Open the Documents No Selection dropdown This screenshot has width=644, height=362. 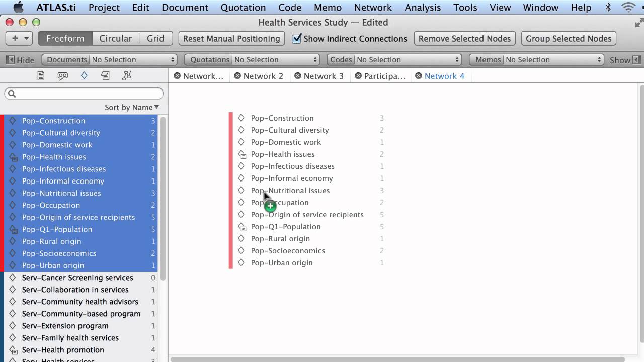click(x=109, y=59)
